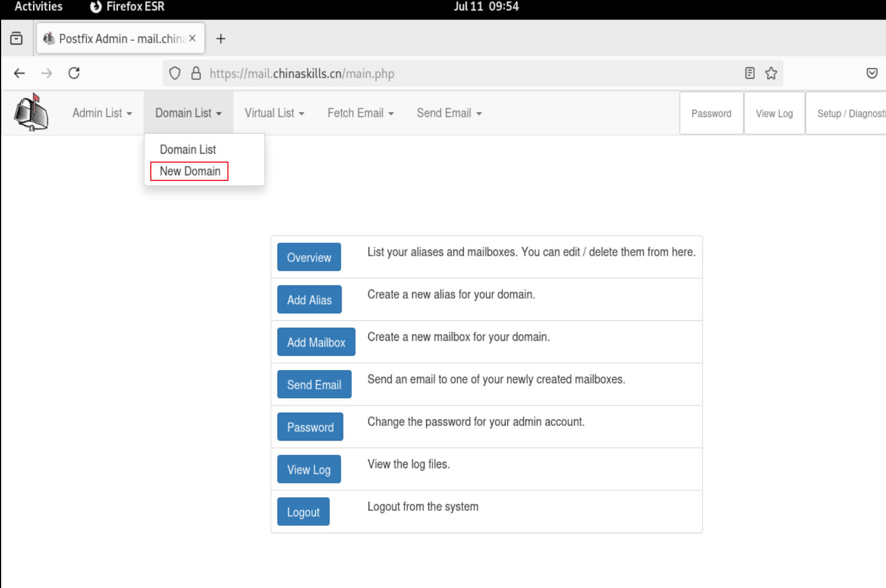This screenshot has width=886, height=588.
Task: Expand the Virtual List dropdown
Action: coord(274,113)
